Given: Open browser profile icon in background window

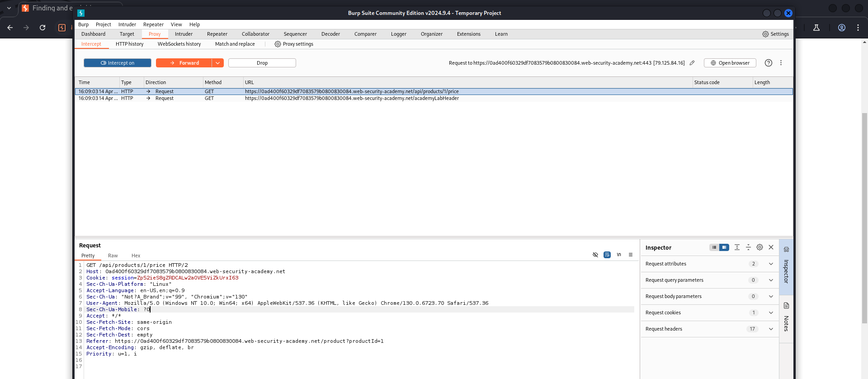Looking at the screenshot, I should coord(842,28).
